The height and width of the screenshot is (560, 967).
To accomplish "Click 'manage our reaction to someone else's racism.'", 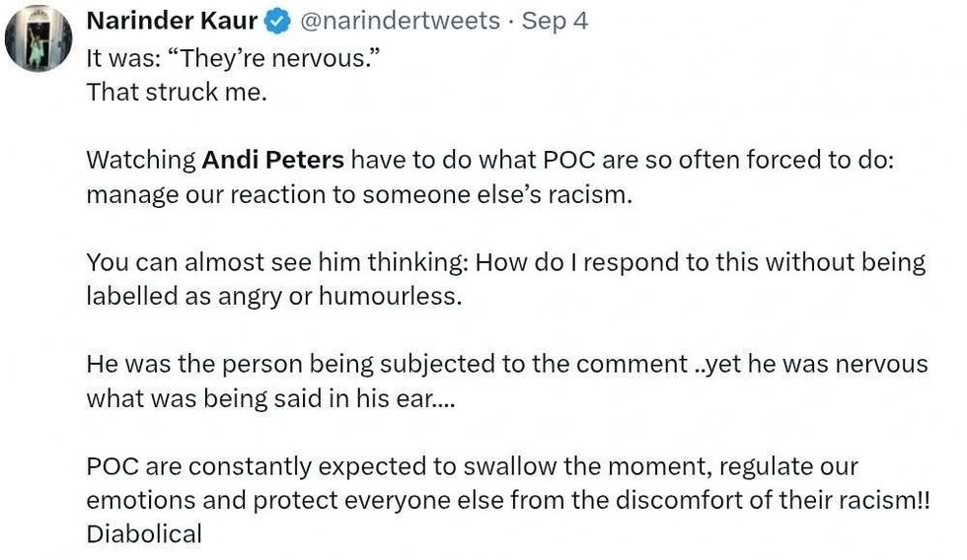I will click(359, 194).
